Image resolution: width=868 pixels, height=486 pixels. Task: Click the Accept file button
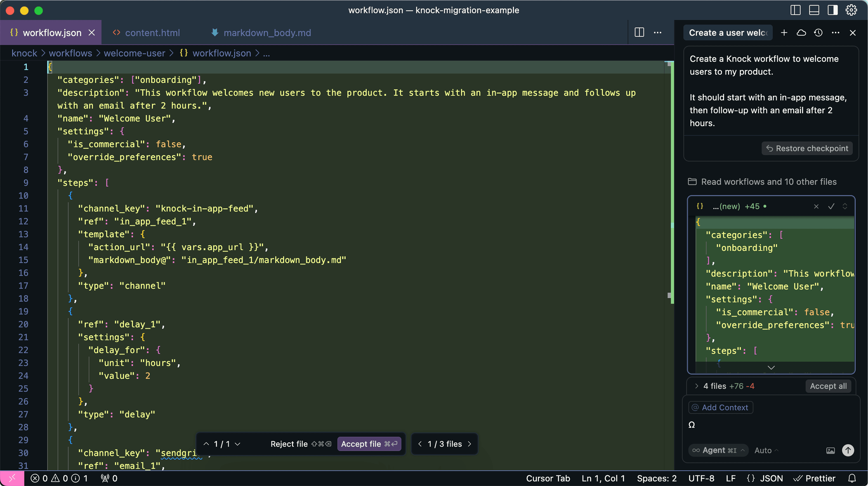tap(369, 444)
